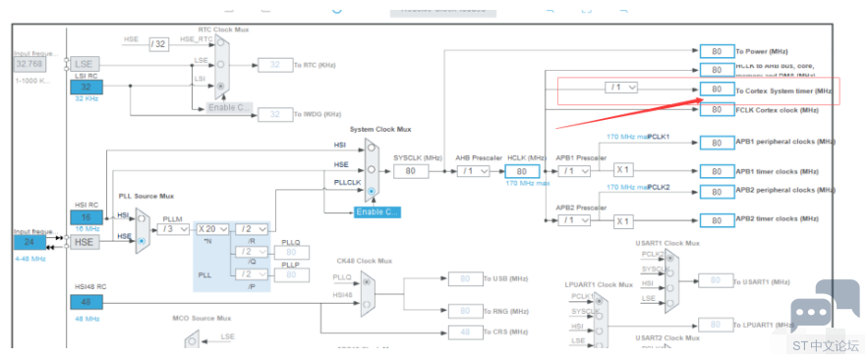Open the APB1 Prescaler dropdown
The height and width of the screenshot is (361, 868).
point(574,171)
